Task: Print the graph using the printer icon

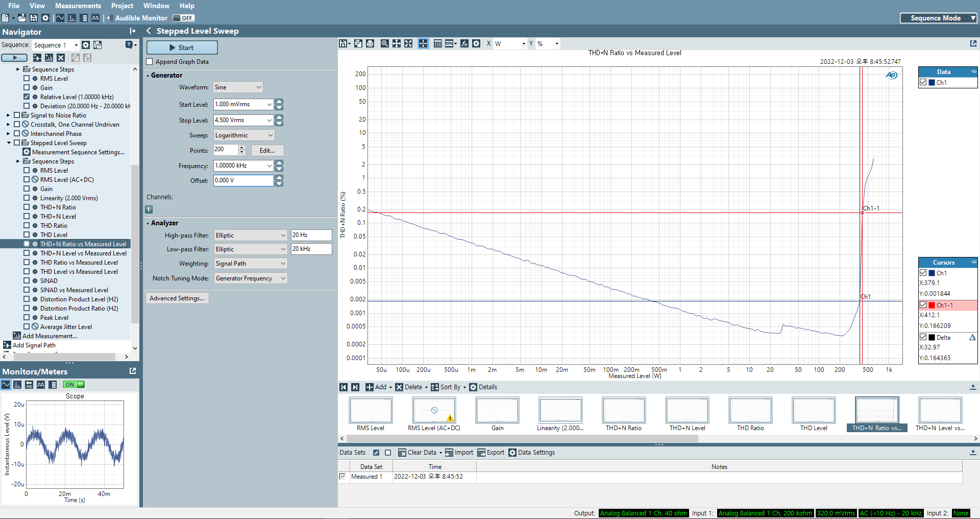Action: tap(370, 43)
